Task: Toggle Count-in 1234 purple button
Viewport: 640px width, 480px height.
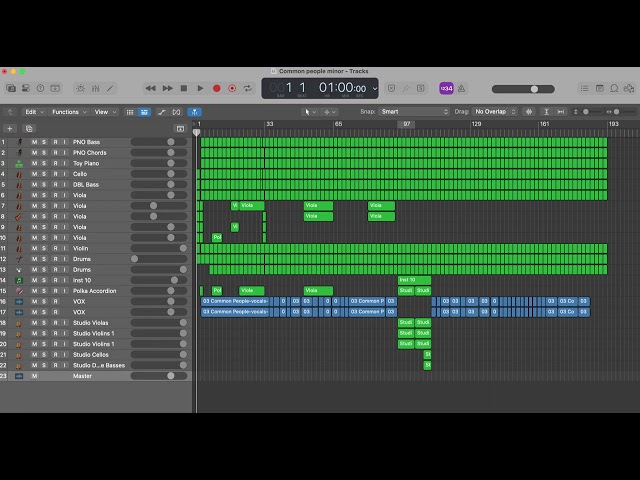Action: [x=446, y=88]
